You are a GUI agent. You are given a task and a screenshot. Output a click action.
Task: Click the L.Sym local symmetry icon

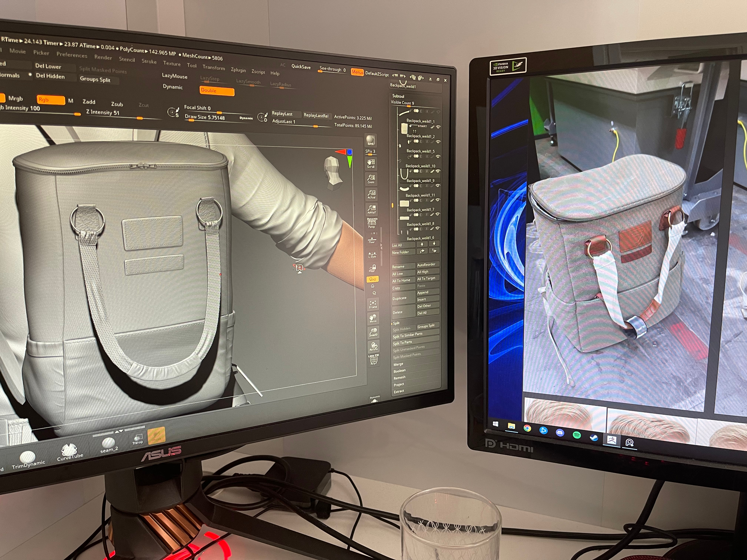pyautogui.click(x=372, y=255)
